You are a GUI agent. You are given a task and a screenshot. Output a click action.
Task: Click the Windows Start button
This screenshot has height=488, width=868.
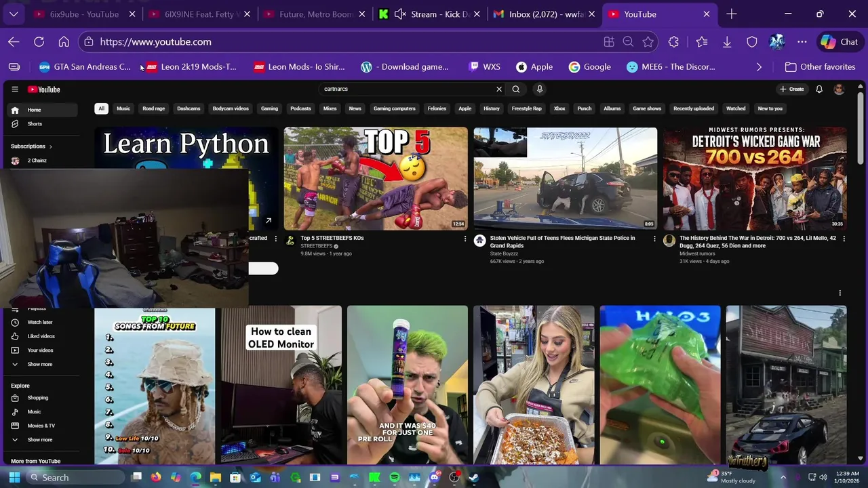(x=14, y=477)
